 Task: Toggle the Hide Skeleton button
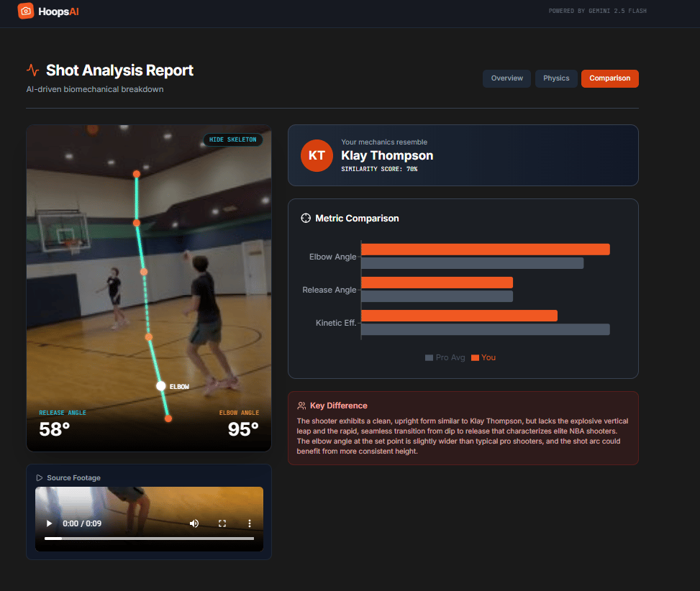[x=232, y=139]
